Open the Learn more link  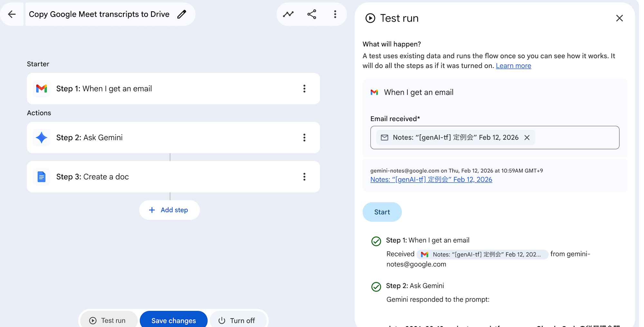coord(514,65)
